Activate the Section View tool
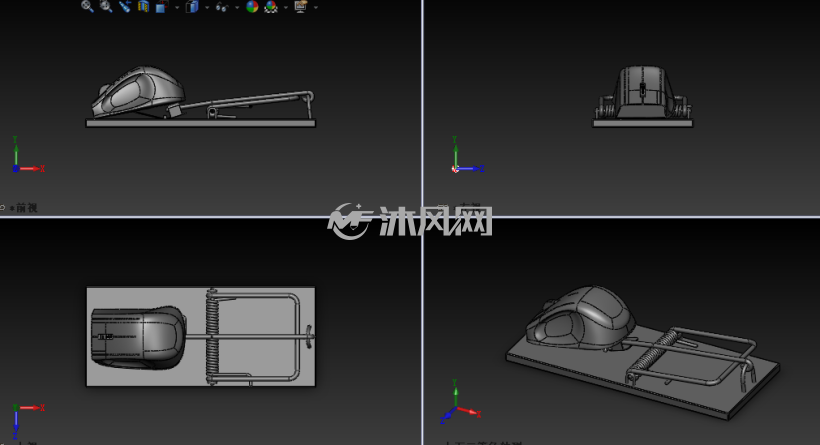 click(x=143, y=6)
